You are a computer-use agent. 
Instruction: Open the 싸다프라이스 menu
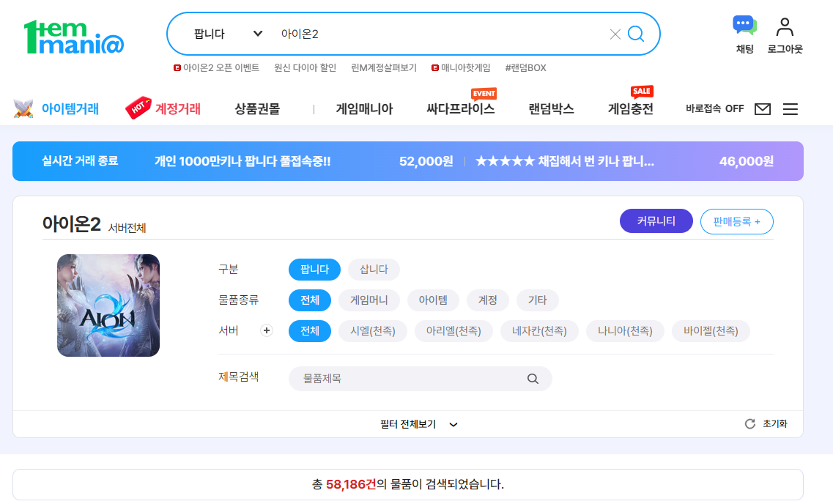tap(461, 109)
